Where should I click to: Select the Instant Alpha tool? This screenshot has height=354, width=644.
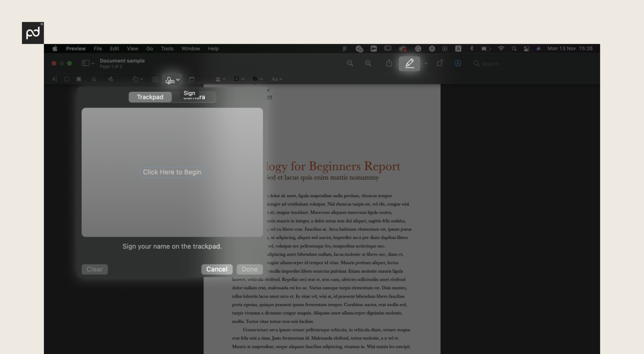[x=78, y=79]
